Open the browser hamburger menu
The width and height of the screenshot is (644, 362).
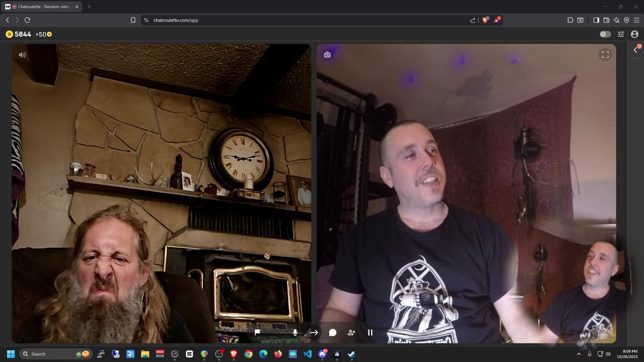click(636, 20)
